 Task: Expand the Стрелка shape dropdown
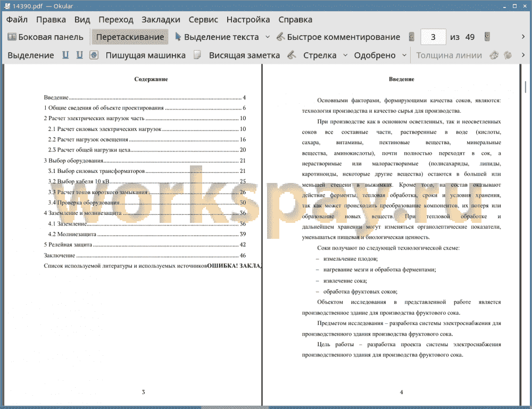point(345,55)
